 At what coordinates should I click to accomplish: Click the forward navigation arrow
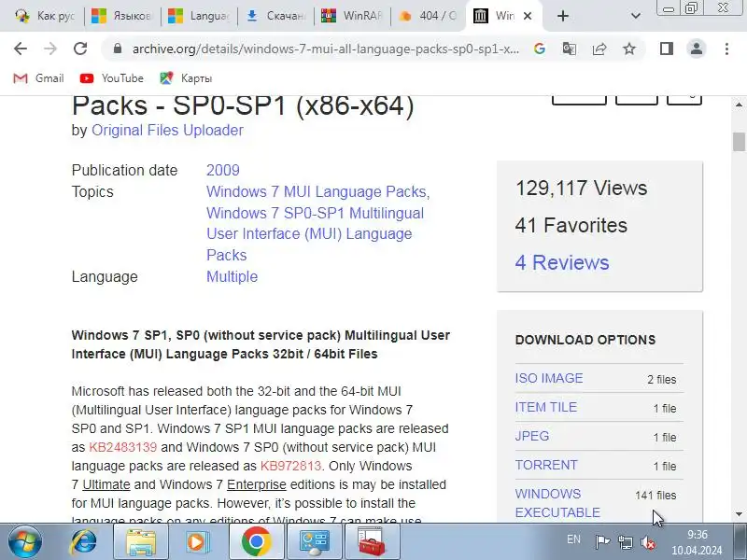[50, 49]
